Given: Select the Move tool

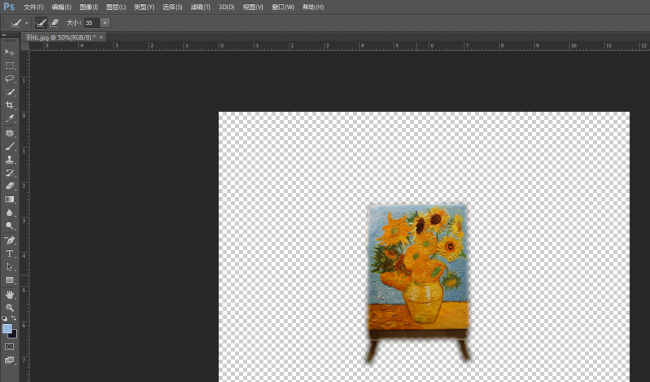Looking at the screenshot, I should [10, 52].
